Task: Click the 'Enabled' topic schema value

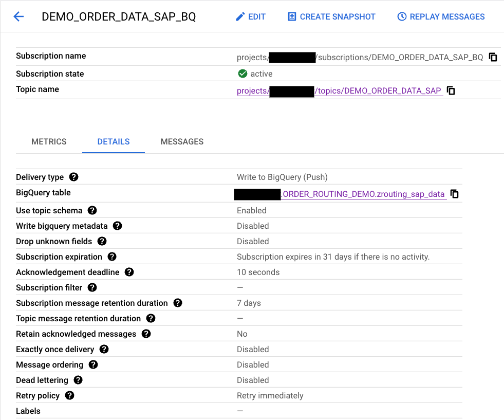Action: tap(252, 211)
